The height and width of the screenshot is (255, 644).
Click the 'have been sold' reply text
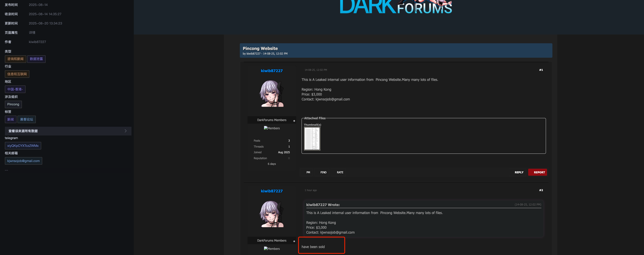tap(313, 247)
